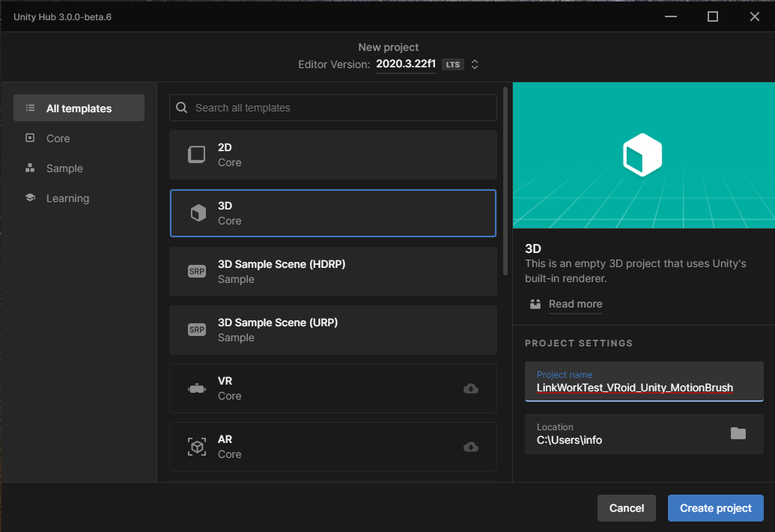Click the URP sample SRP icon

pyautogui.click(x=197, y=330)
